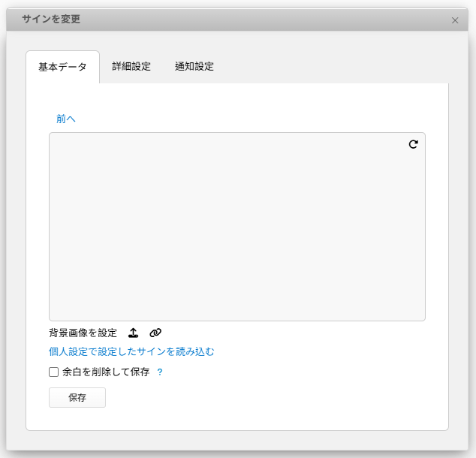This screenshot has height=458, width=476.
Task: Click the 保存 button
Action: point(77,397)
